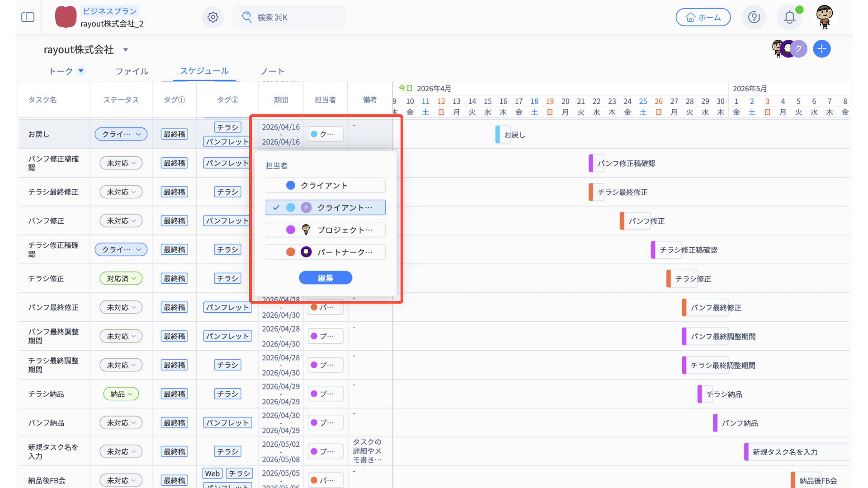Image resolution: width=868 pixels, height=488 pixels.
Task: Open status dropdown for チラシ修正 (対応済)
Action: pos(121,278)
